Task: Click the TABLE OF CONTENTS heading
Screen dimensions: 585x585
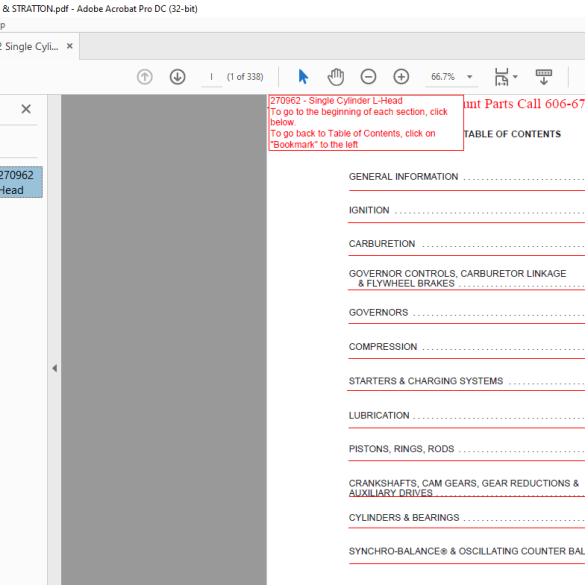Action: coord(512,134)
